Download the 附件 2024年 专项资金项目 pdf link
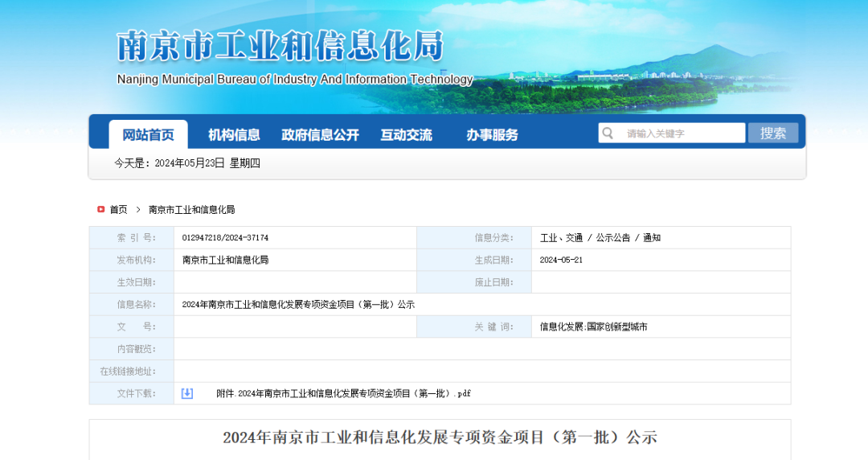Viewport: 868px width, 460px height. tap(343, 393)
